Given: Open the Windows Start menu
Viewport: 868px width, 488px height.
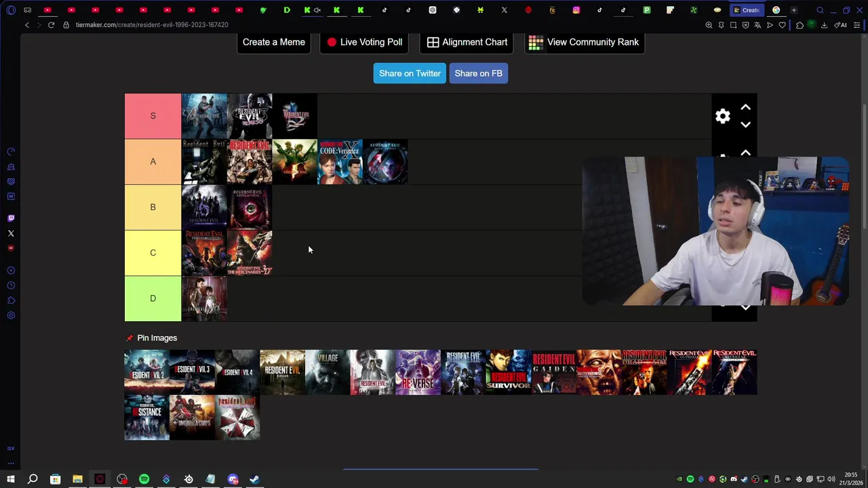Looking at the screenshot, I should [x=11, y=479].
